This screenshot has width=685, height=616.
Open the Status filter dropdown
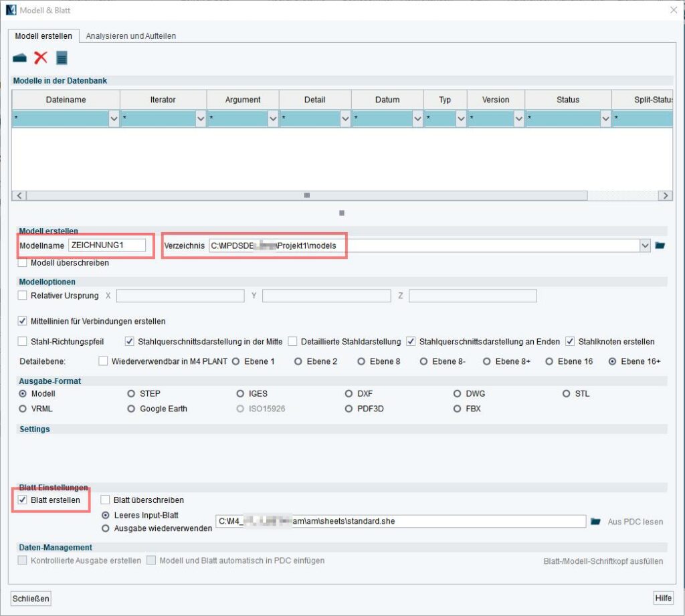pyautogui.click(x=605, y=119)
